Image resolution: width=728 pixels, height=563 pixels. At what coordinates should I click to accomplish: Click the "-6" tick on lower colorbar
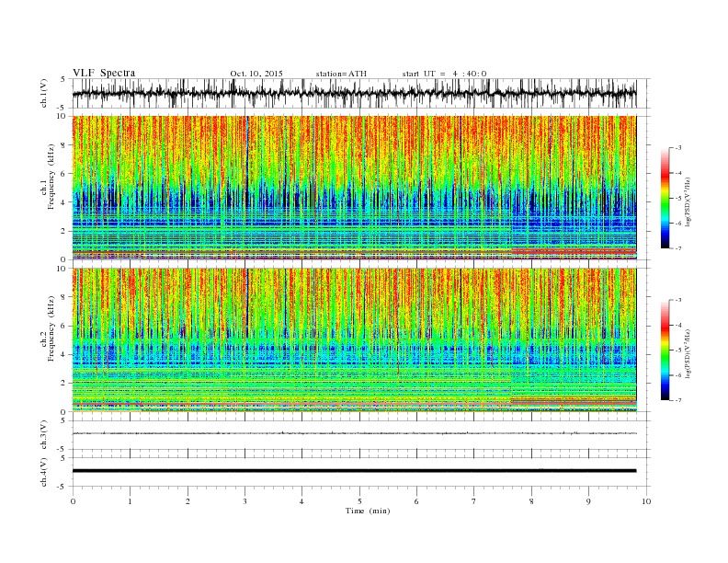pyautogui.click(x=677, y=375)
